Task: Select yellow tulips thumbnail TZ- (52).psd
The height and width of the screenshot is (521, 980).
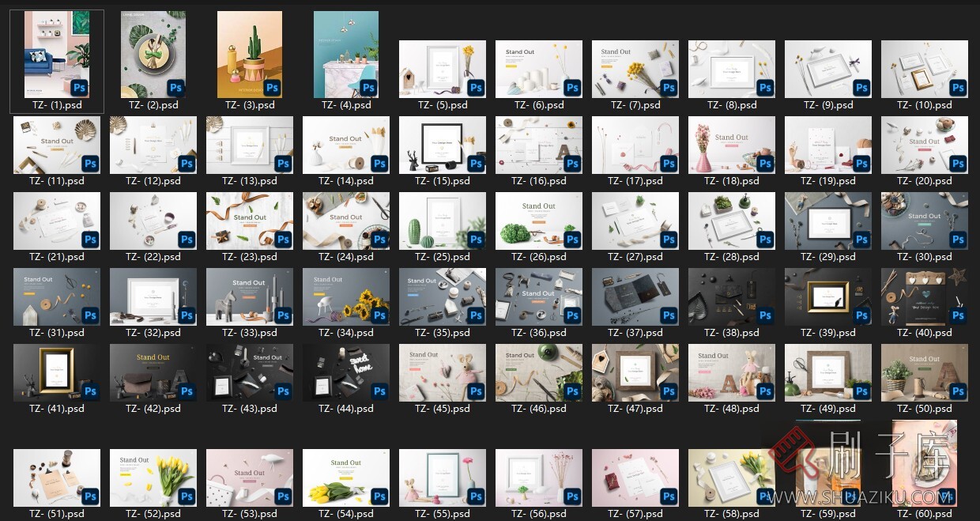Action: click(x=153, y=478)
